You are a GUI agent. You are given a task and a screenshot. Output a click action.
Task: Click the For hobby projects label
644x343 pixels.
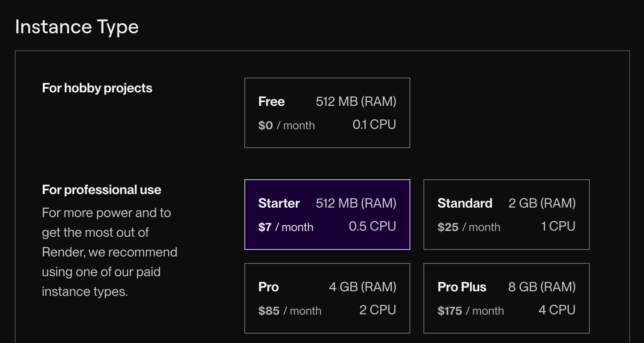tap(97, 88)
